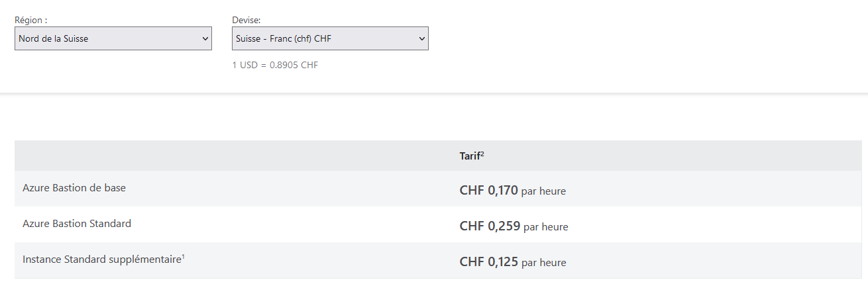Click the Tarif footnote 2 superscript
Viewport: 868px width, 282px height.
point(482,154)
